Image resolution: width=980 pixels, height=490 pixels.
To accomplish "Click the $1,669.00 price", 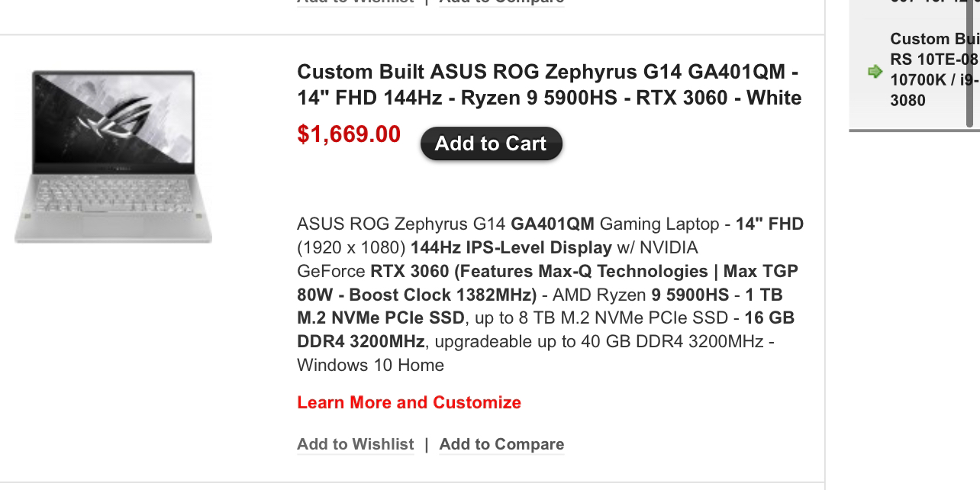I will tap(349, 134).
